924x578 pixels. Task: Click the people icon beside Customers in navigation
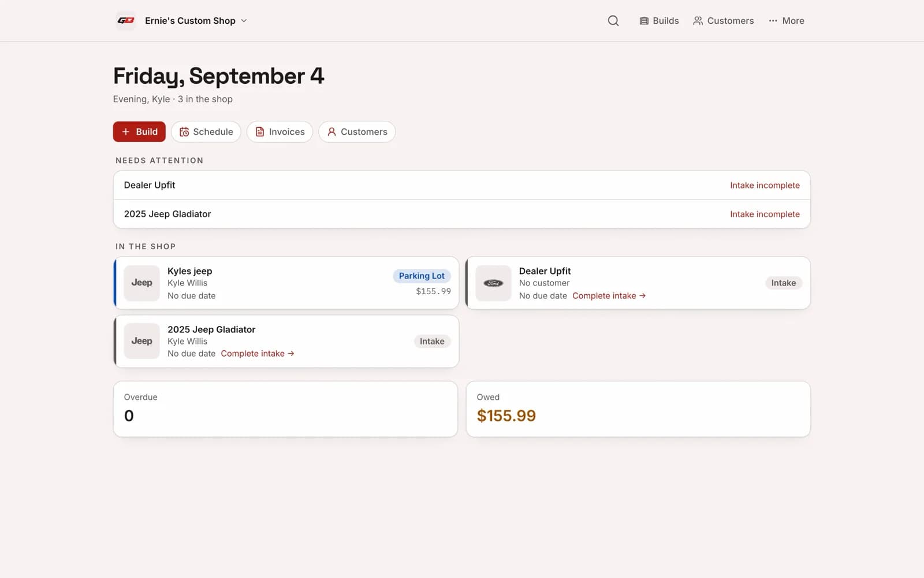[698, 21]
